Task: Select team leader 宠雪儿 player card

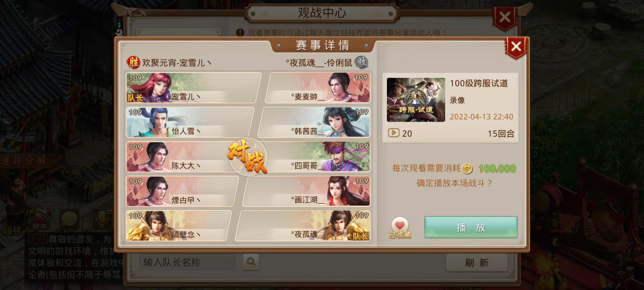Action: click(193, 88)
